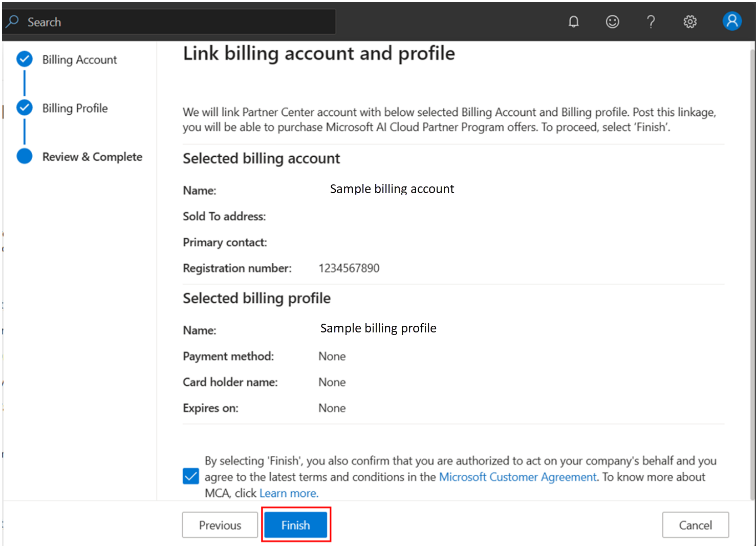Click the feedback smiley icon
The image size is (756, 546).
612,22
